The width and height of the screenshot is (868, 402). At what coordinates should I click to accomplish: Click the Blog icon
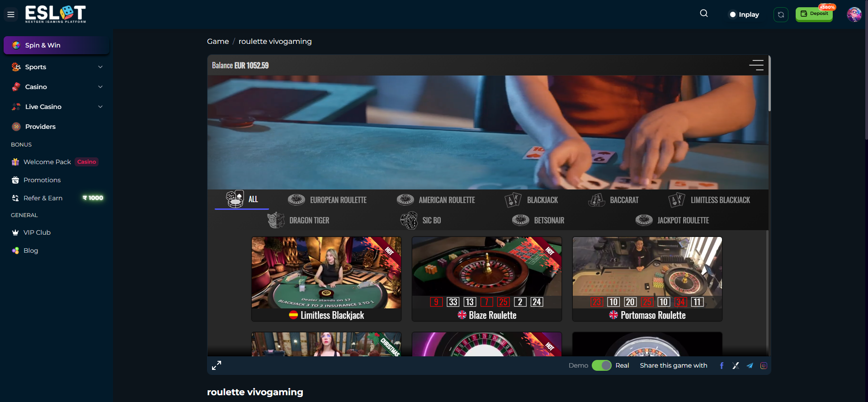[15, 251]
